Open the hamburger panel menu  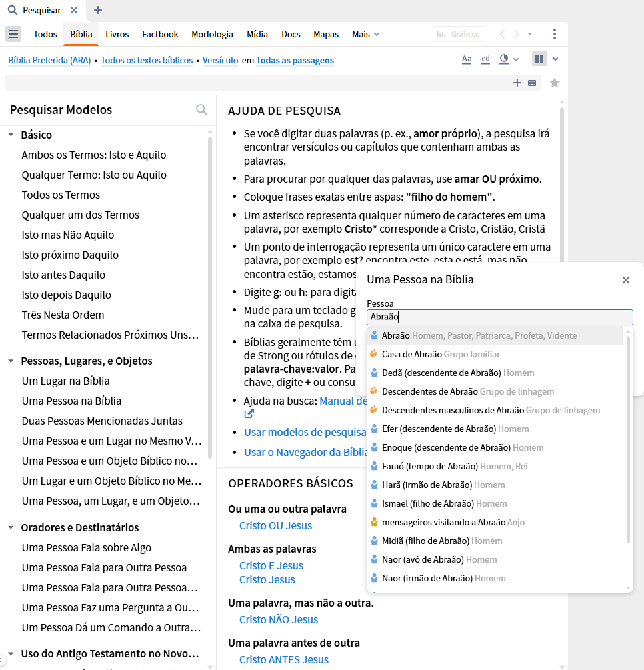(x=13, y=34)
